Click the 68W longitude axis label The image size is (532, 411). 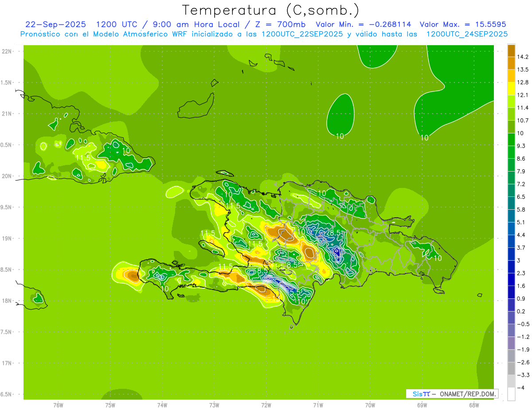pos(473,405)
